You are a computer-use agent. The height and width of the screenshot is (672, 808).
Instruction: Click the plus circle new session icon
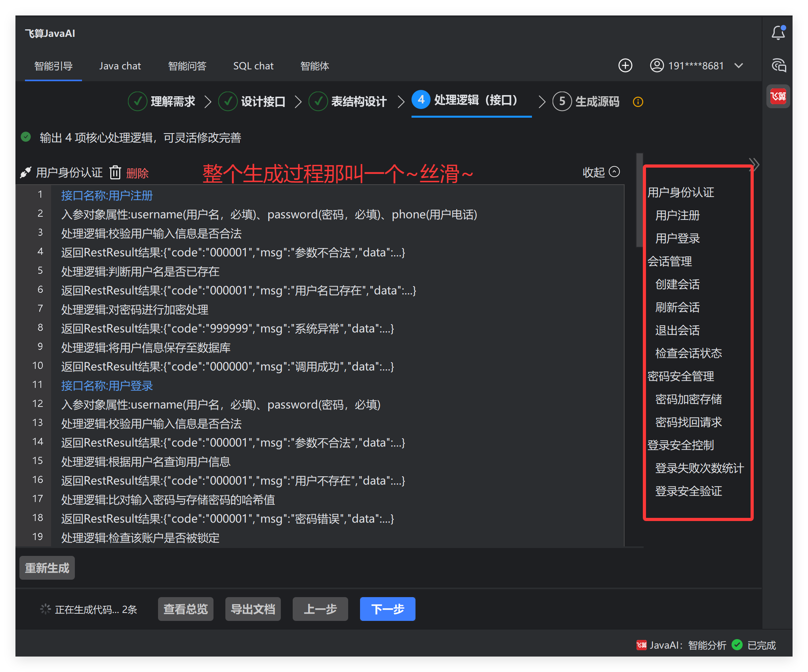pyautogui.click(x=625, y=65)
